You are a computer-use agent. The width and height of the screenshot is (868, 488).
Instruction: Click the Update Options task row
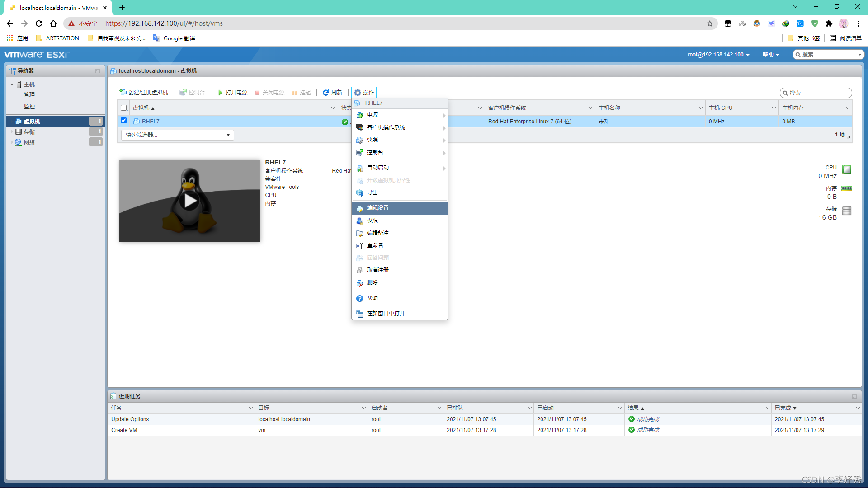click(x=485, y=419)
